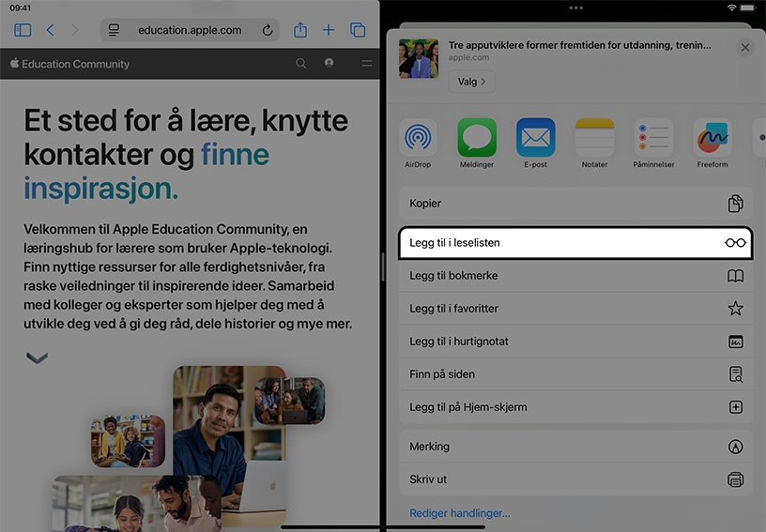Share via Meldinger app
This screenshot has height=532, width=766.
pyautogui.click(x=477, y=144)
